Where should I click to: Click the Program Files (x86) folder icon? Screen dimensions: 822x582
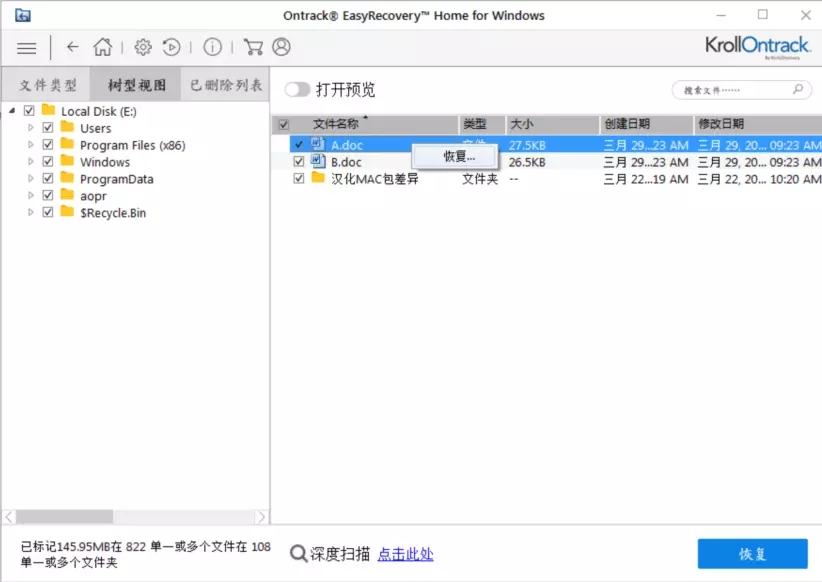click(x=67, y=144)
